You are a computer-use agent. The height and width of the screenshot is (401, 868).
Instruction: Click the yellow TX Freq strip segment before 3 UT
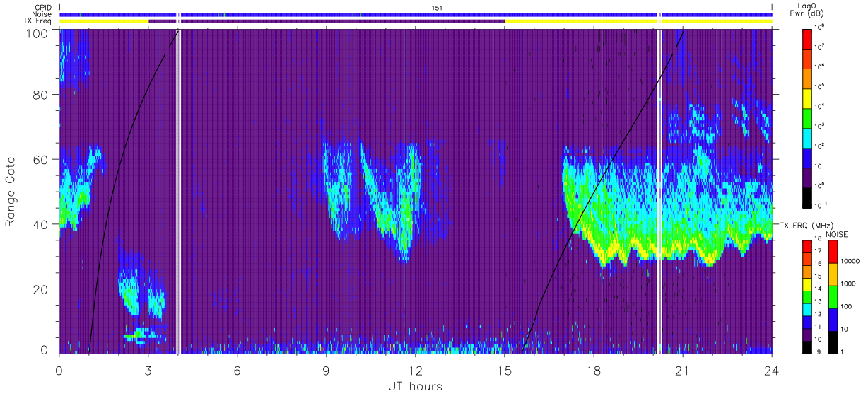pyautogui.click(x=104, y=21)
